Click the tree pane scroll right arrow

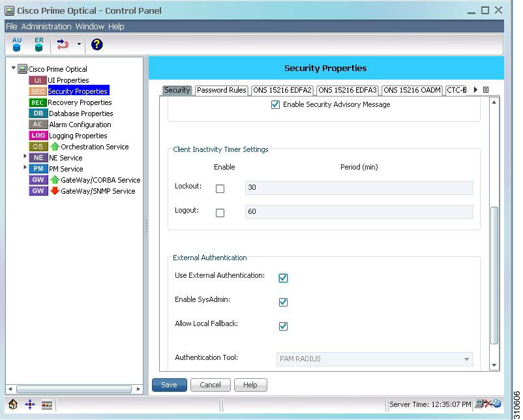(138, 389)
